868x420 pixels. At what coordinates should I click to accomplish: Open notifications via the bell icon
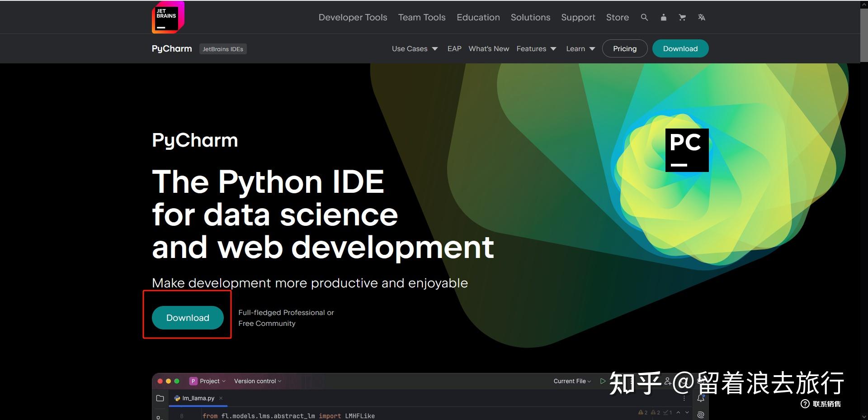pyautogui.click(x=701, y=398)
